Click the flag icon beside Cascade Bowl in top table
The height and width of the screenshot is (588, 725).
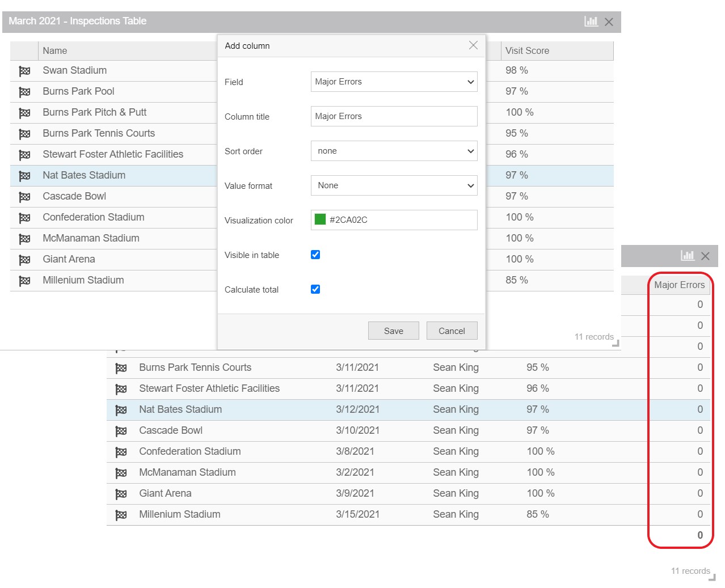[24, 197]
